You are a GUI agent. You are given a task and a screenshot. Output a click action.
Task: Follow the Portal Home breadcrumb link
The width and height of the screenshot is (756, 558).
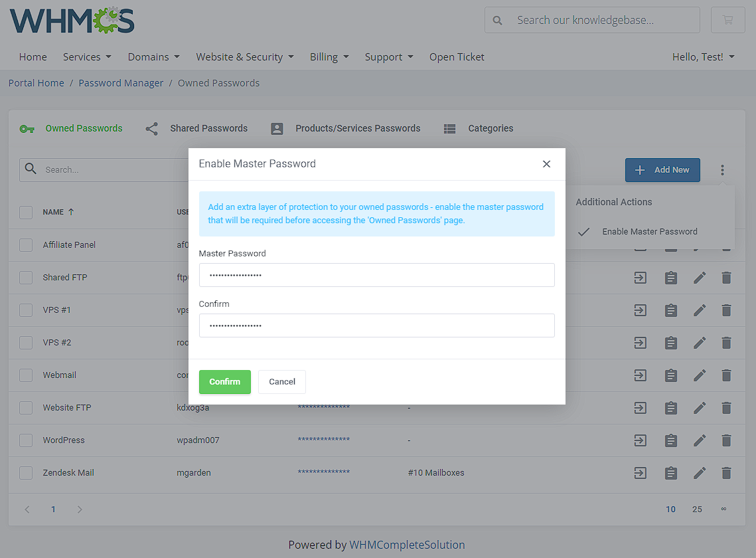pyautogui.click(x=36, y=83)
